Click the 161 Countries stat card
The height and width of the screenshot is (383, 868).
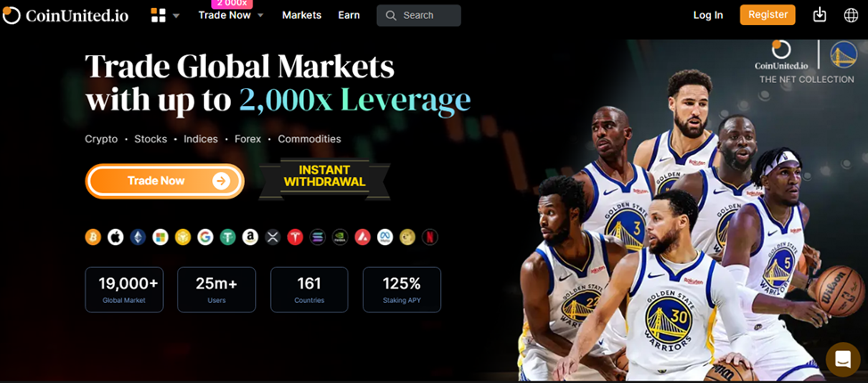coord(309,289)
